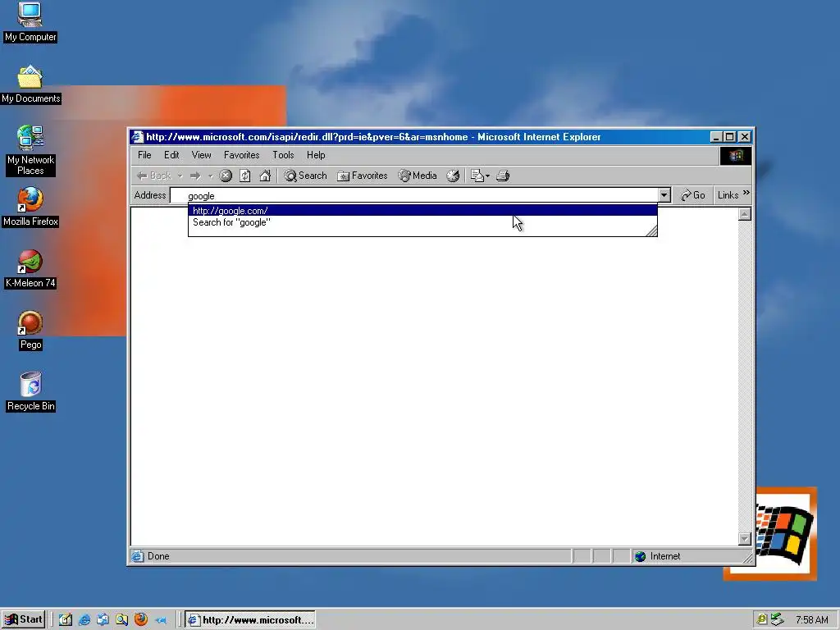
Task: Click the scrollbar up arrow
Action: tap(745, 214)
